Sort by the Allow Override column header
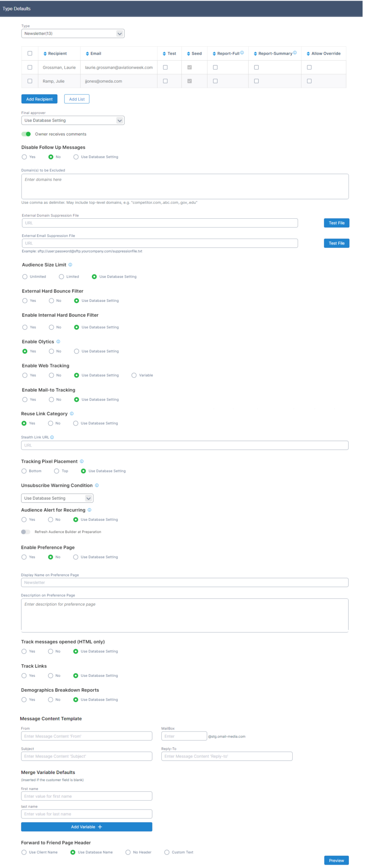 tap(324, 53)
